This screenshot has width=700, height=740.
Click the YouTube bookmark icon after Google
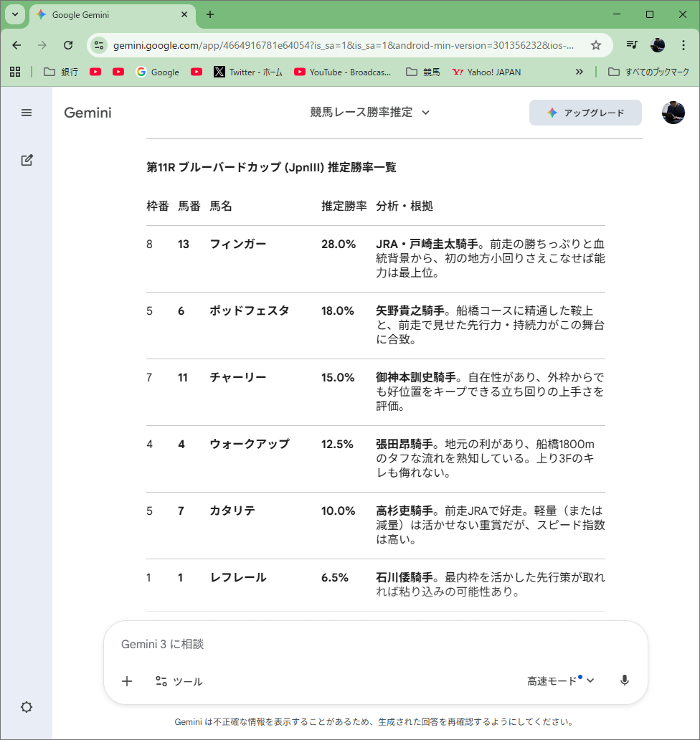197,72
